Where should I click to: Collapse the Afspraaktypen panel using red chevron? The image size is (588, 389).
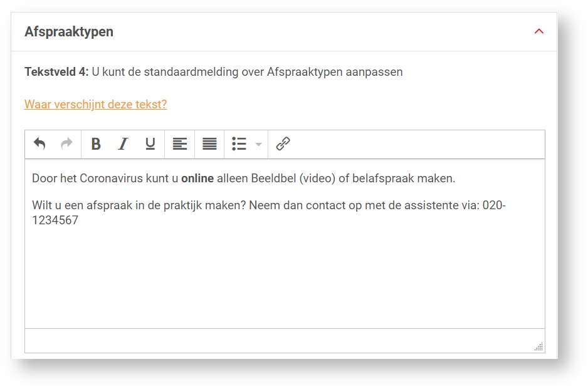pyautogui.click(x=538, y=31)
